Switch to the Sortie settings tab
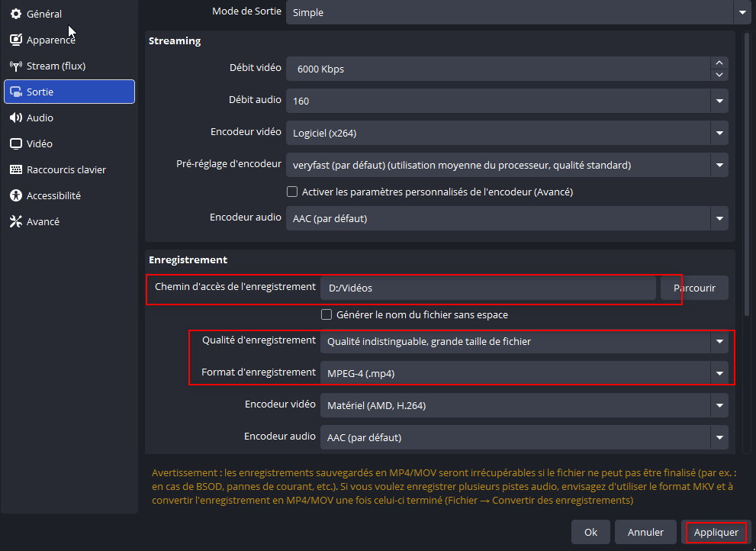 (x=69, y=92)
